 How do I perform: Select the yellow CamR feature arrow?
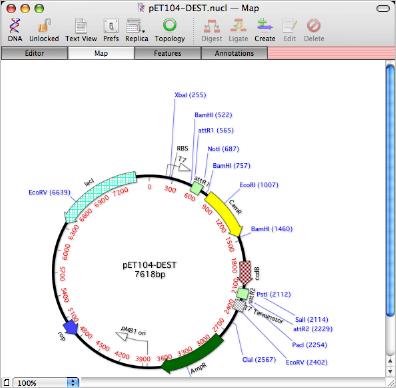click(223, 213)
